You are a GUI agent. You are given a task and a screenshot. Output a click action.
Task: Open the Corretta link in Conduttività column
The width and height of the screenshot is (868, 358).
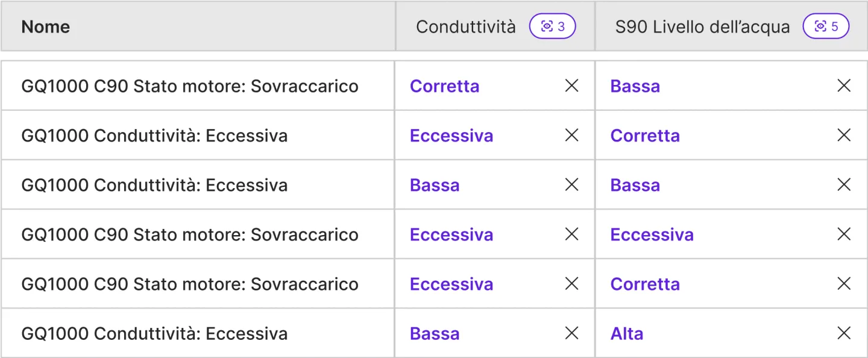pyautogui.click(x=444, y=86)
